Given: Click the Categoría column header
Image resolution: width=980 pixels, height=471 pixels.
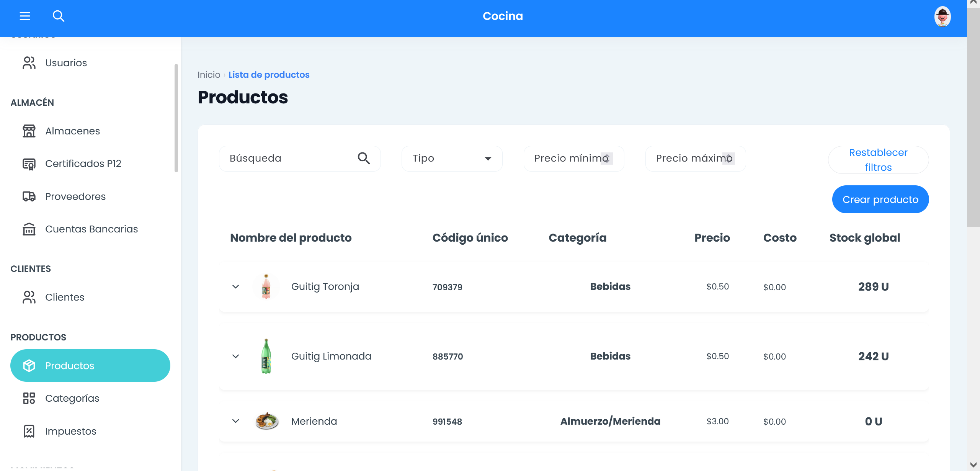Looking at the screenshot, I should click(577, 238).
